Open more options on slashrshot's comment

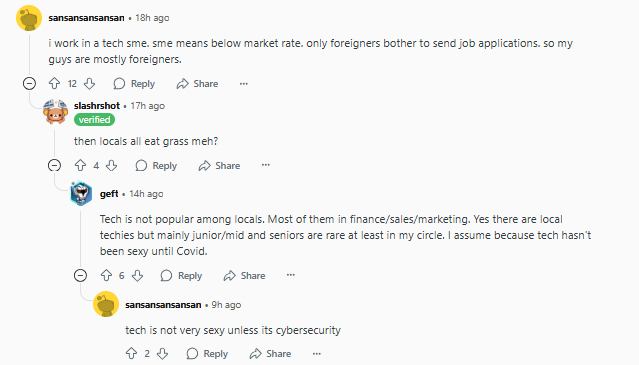click(266, 165)
